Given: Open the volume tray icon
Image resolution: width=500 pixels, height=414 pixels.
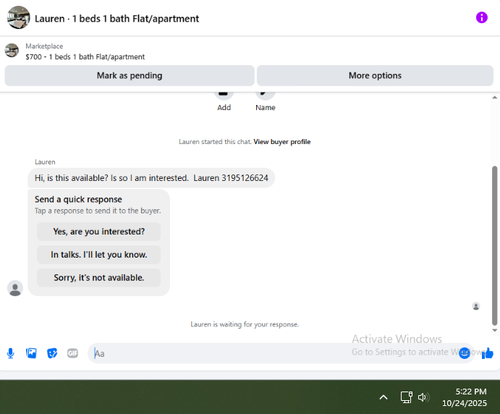Looking at the screenshot, I should pyautogui.click(x=423, y=397).
